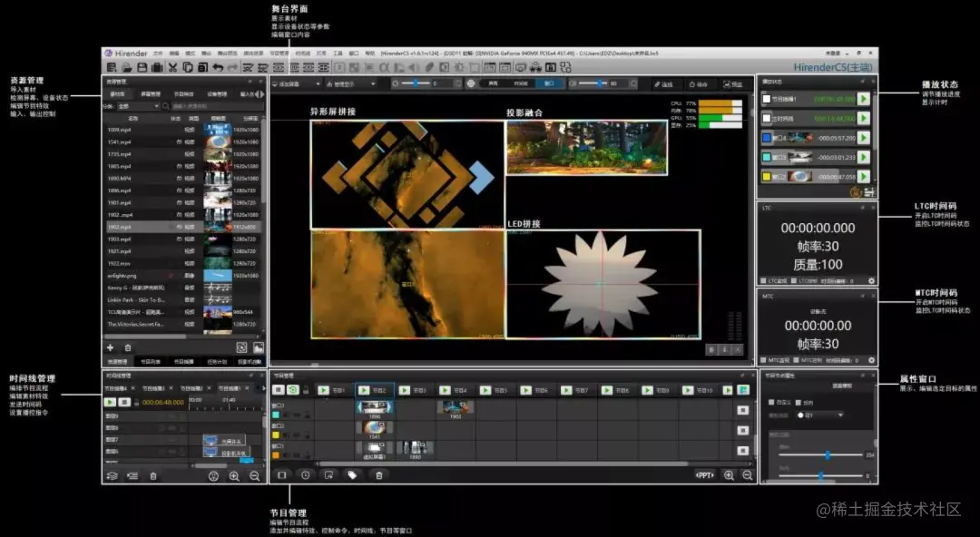Image resolution: width=980 pixels, height=537 pixels.
Task: Open the 窗口 menu in menu bar
Action: coord(354,54)
